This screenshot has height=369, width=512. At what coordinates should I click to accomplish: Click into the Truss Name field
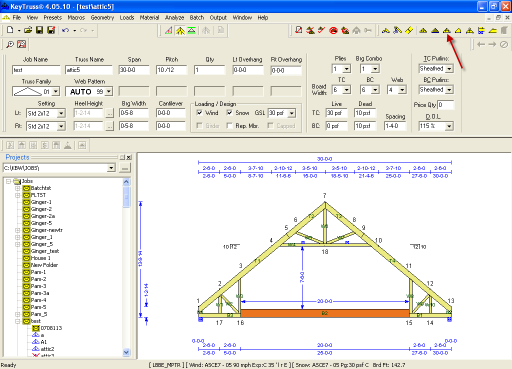click(89, 70)
